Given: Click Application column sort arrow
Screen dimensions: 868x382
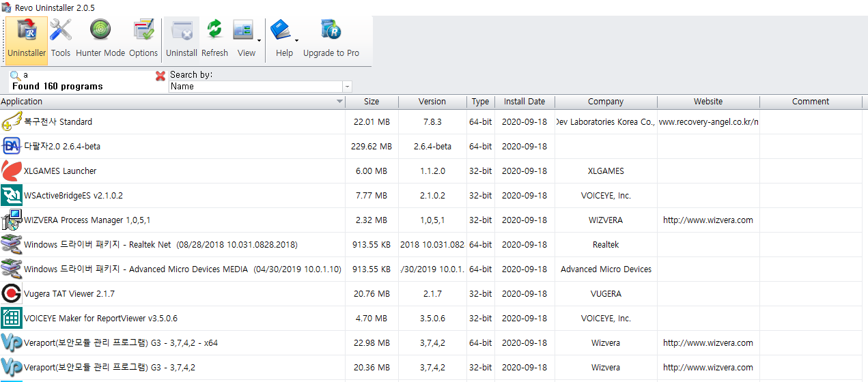Looking at the screenshot, I should coord(340,102).
